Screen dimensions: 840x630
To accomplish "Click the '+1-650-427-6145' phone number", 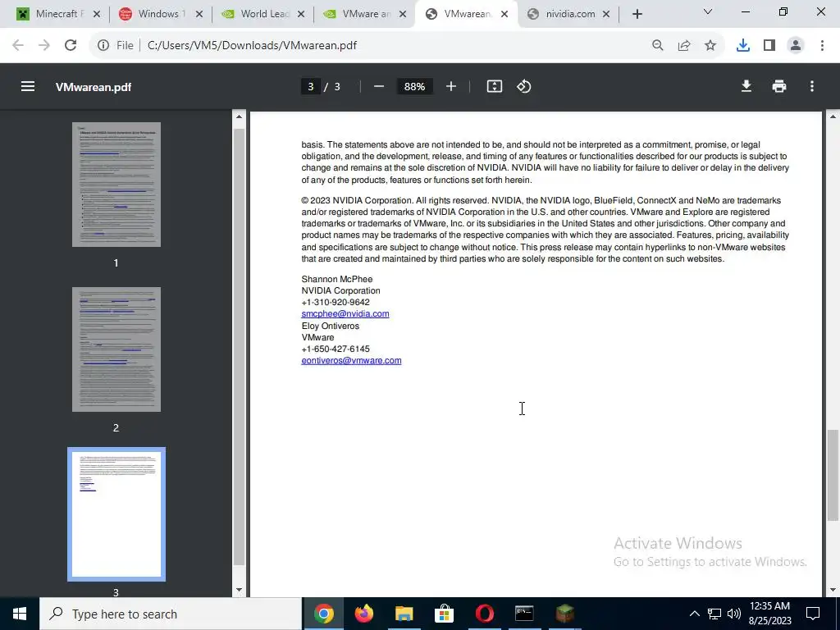I will click(x=336, y=349).
